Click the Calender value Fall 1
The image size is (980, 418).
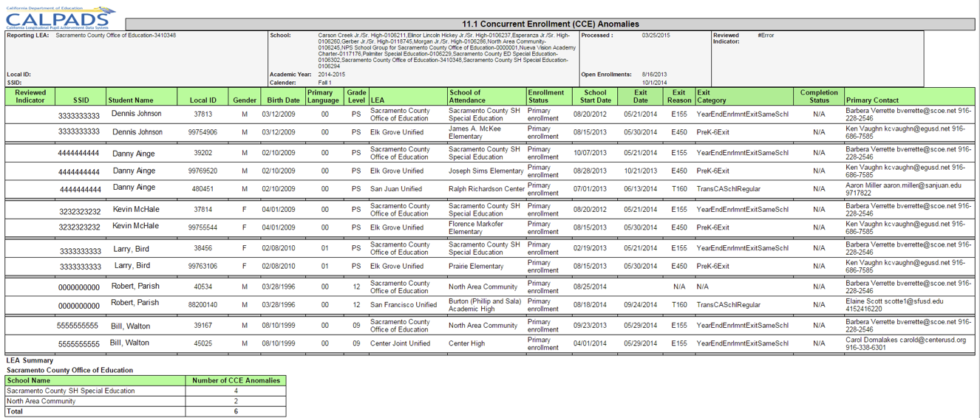tap(325, 83)
